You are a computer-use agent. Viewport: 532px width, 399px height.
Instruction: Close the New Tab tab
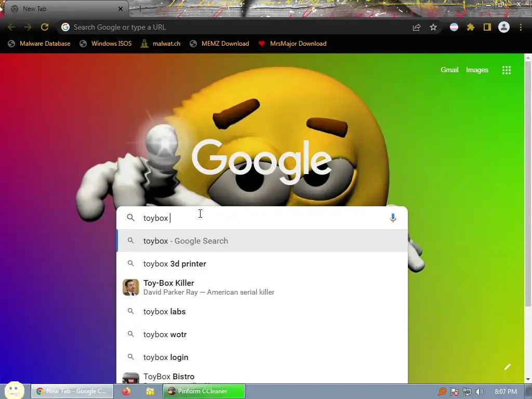pos(121,9)
